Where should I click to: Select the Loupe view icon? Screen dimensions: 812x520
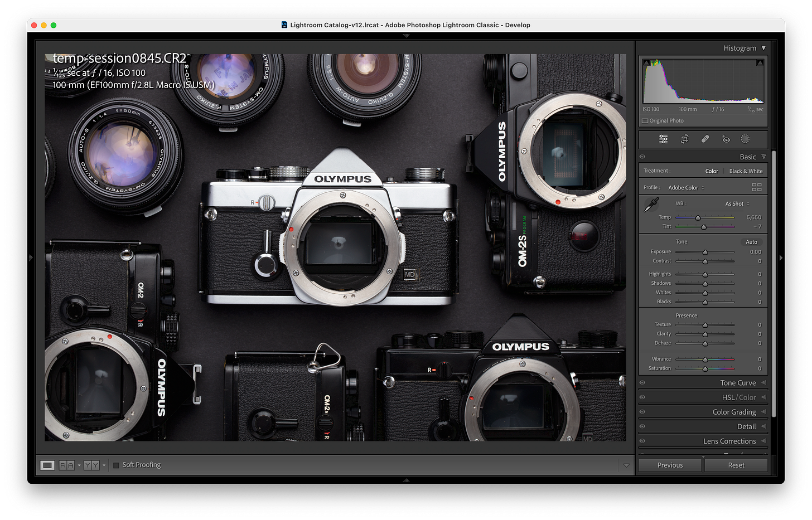(47, 464)
